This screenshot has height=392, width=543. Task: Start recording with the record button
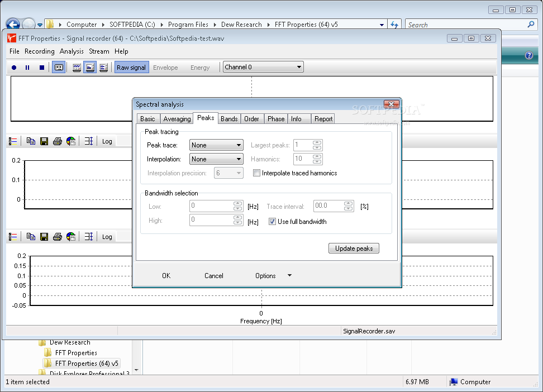click(14, 68)
